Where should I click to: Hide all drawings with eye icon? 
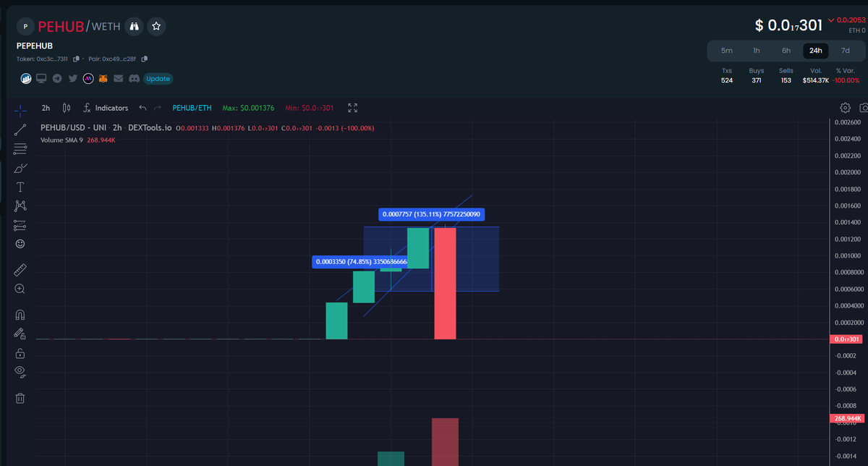click(x=20, y=372)
